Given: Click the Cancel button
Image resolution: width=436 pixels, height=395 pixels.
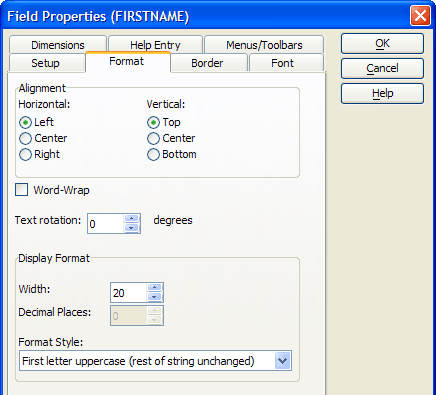Looking at the screenshot, I should (x=382, y=68).
